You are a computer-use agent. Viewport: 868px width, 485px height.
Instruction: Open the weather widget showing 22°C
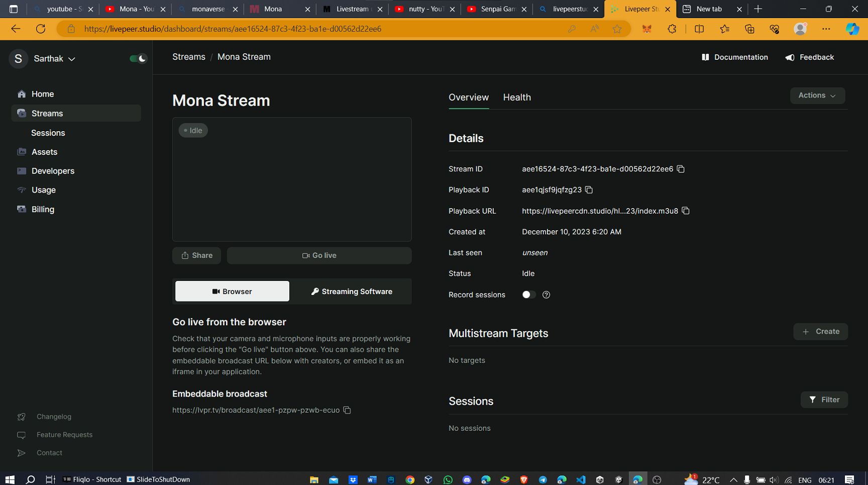pyautogui.click(x=702, y=479)
